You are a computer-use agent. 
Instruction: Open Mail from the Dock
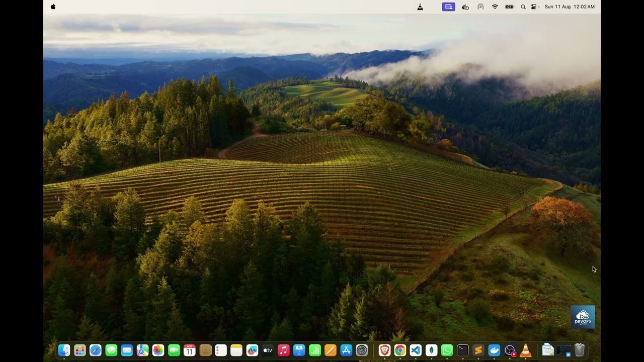127,350
